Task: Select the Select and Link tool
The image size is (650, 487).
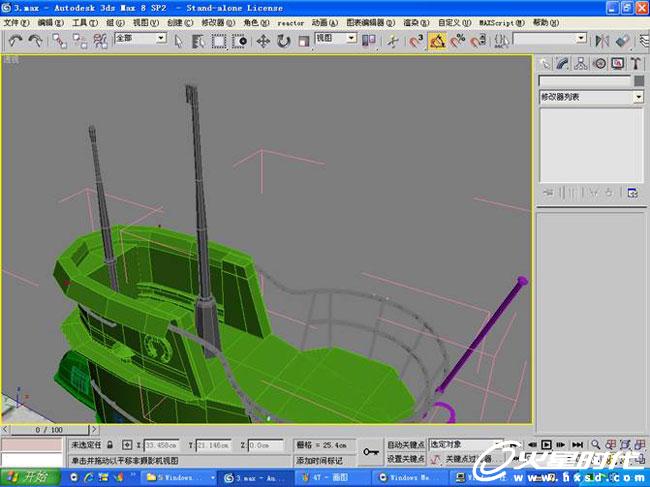Action: 59,41
